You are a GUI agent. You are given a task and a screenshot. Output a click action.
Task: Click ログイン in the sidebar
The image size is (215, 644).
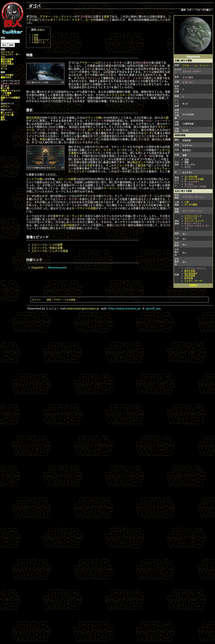tap(5, 106)
